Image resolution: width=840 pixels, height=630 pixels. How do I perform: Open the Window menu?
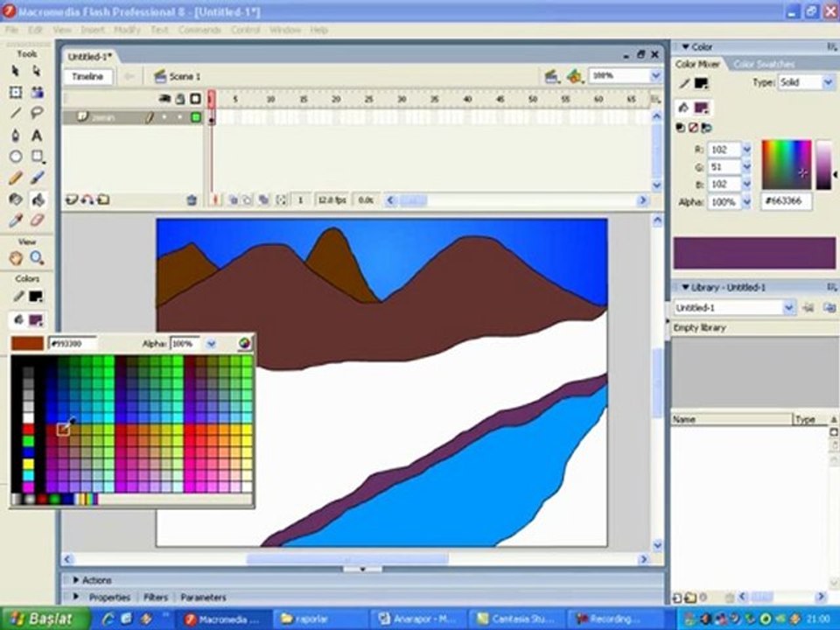point(285,30)
